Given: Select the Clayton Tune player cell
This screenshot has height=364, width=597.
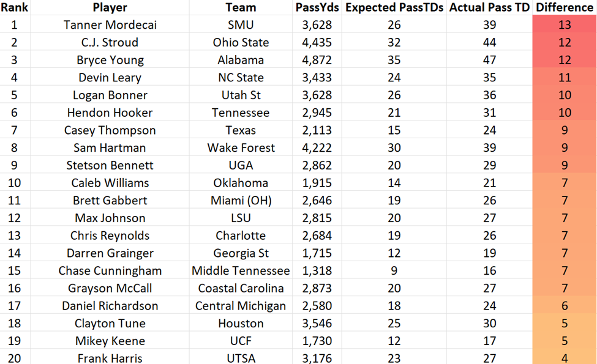Looking at the screenshot, I should pyautogui.click(x=110, y=324).
